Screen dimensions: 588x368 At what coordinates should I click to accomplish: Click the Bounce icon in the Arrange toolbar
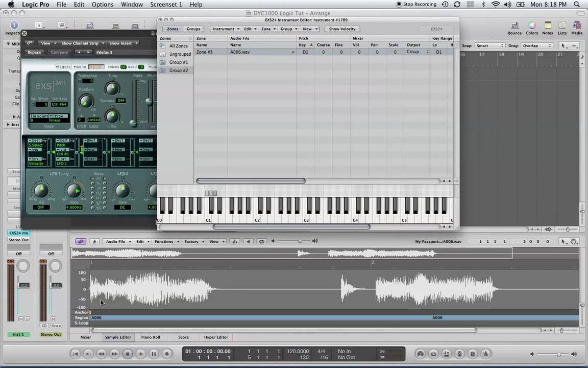[514, 26]
